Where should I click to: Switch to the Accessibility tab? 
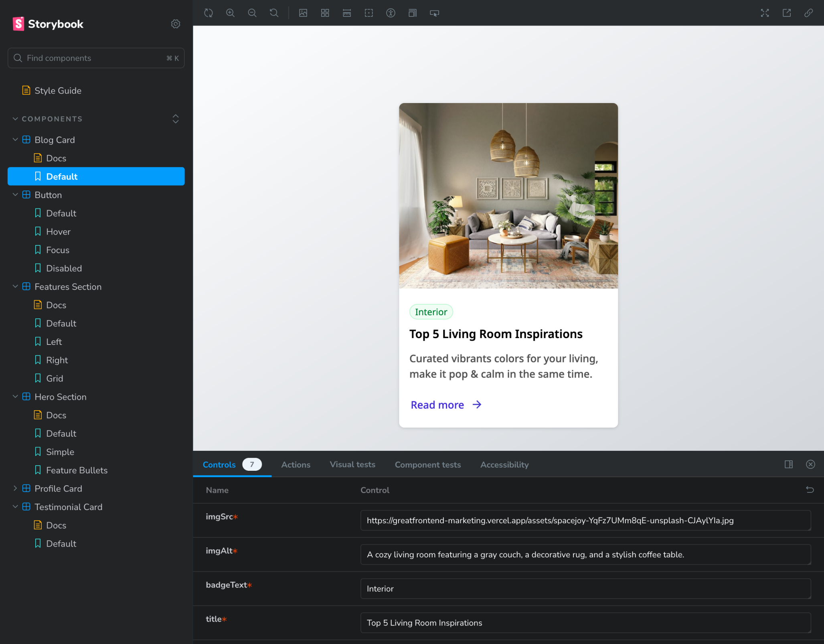tap(504, 465)
